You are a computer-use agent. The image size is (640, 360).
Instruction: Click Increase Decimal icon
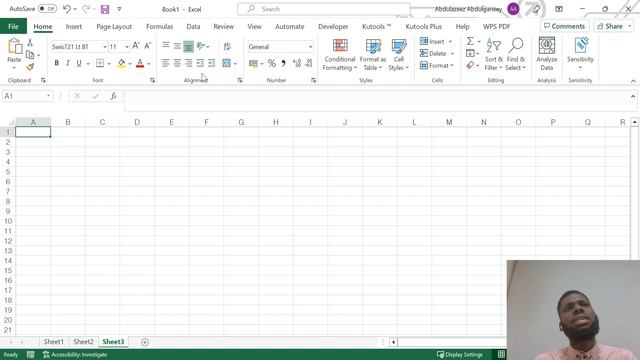pyautogui.click(x=297, y=63)
